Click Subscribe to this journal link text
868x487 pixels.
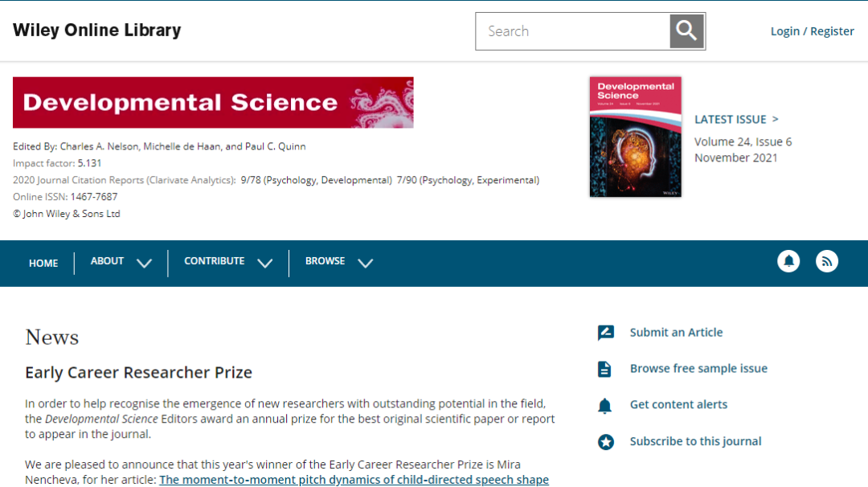click(695, 441)
